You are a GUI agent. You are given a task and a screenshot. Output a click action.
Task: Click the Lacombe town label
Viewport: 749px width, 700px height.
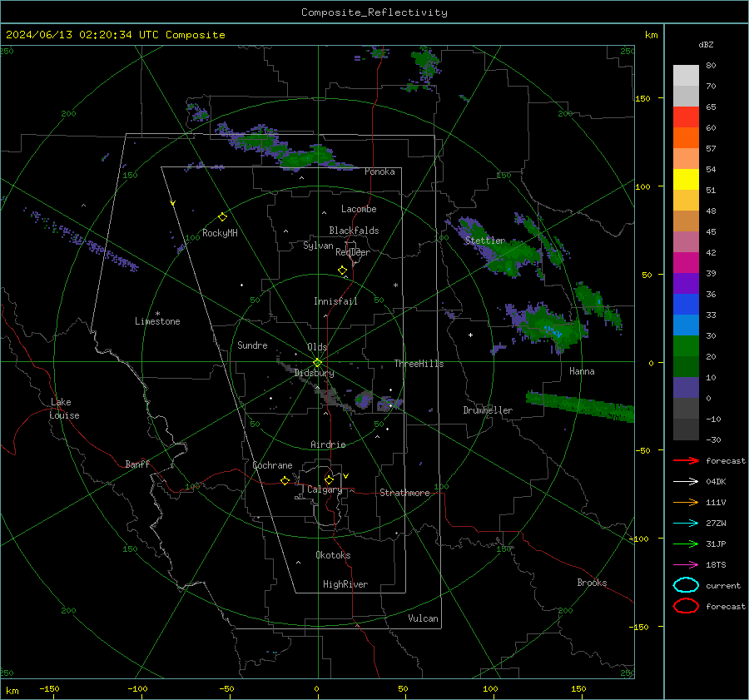(x=359, y=209)
